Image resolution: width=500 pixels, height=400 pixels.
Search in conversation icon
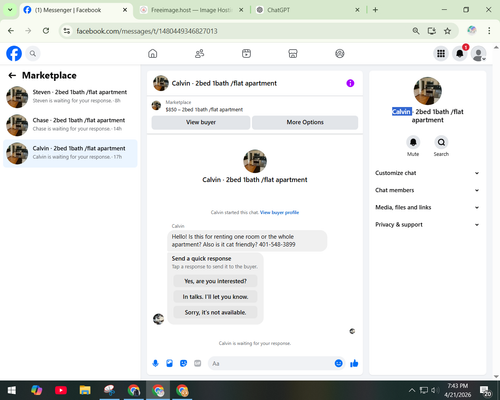441,143
